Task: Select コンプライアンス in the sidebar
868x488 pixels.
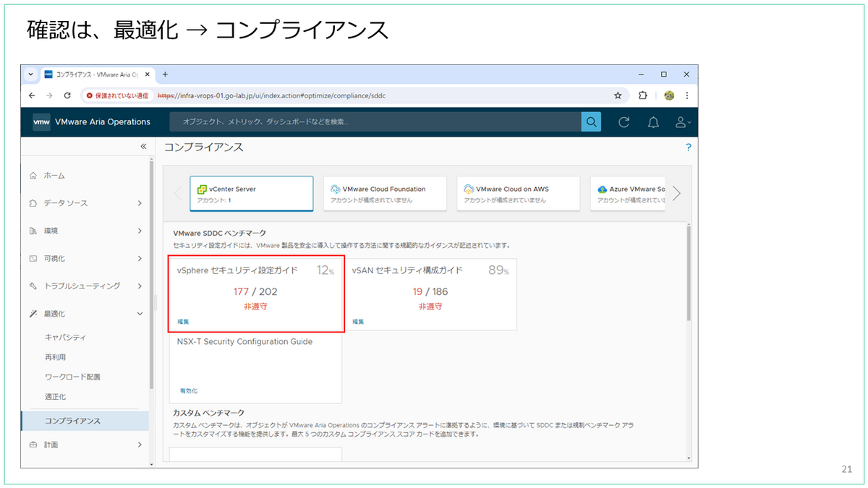Action: pos(85,421)
